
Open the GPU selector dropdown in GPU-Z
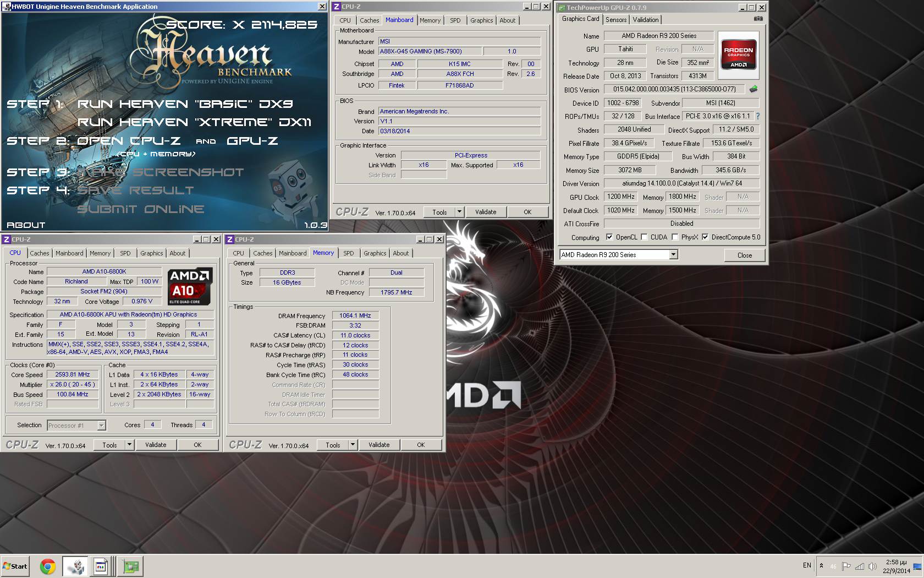click(673, 255)
